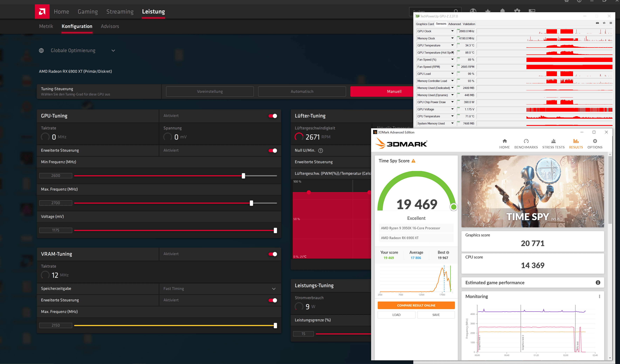Open AMD favorites star icon
The image size is (620, 364).
488,11
